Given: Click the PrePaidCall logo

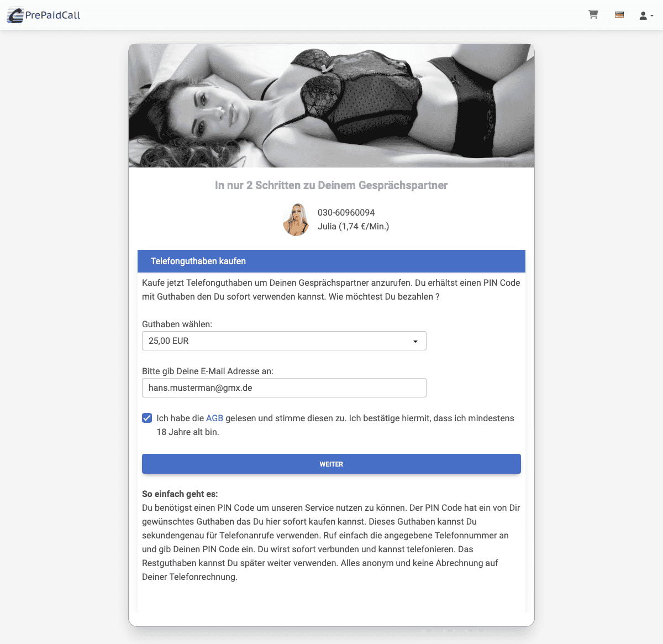Looking at the screenshot, I should [x=44, y=15].
